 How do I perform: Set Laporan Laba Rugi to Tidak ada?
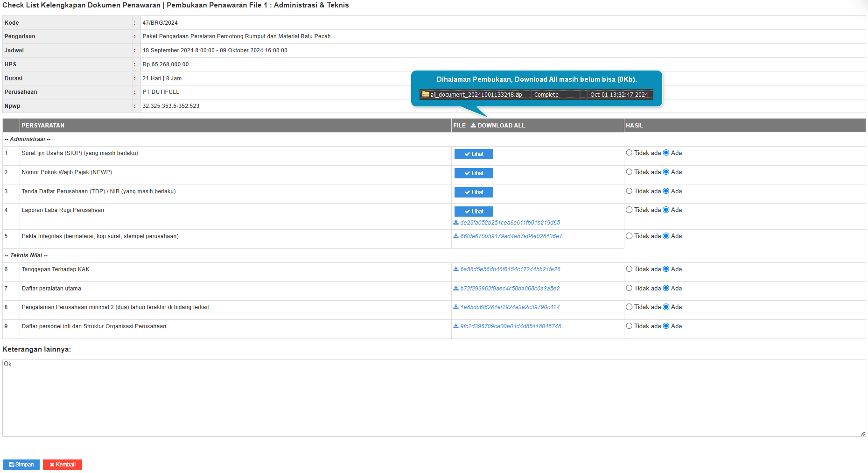pyautogui.click(x=629, y=210)
